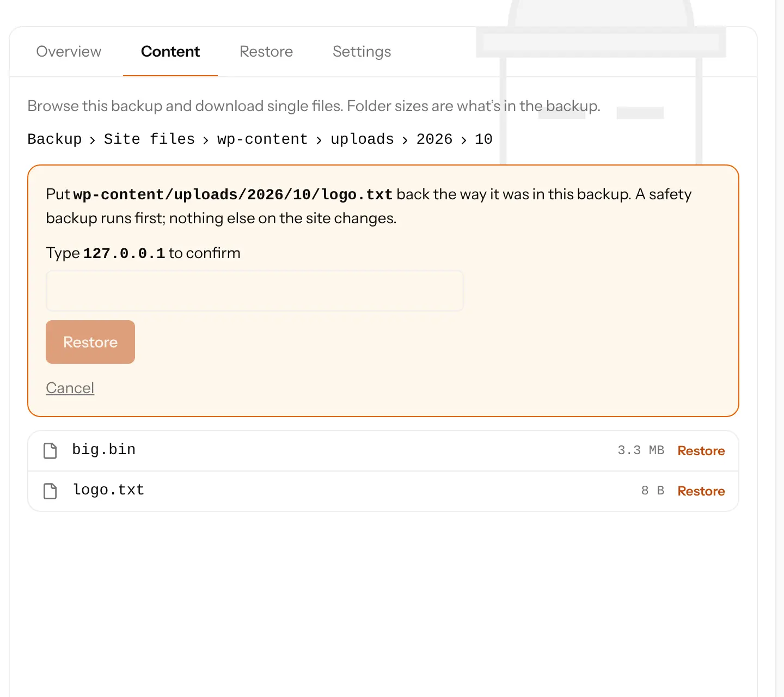This screenshot has width=784, height=697.
Task: Select the big.bin file name
Action: coord(104,450)
